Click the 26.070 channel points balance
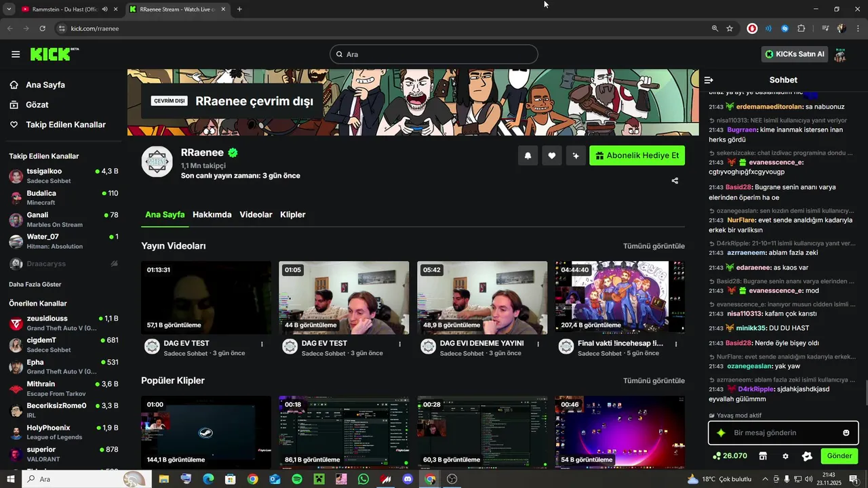The height and width of the screenshot is (488, 868). [730, 456]
